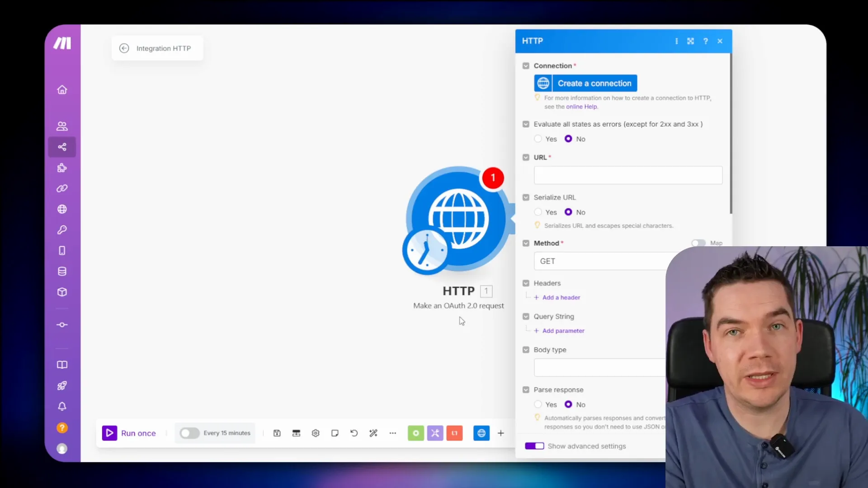The width and height of the screenshot is (868, 488).
Task: Open the Body type dropdown
Action: pos(600,368)
